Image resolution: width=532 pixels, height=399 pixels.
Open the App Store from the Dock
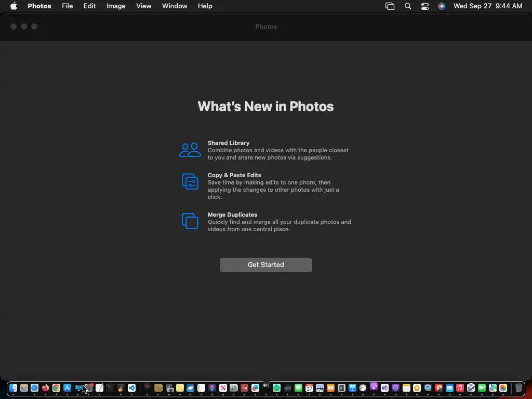pyautogui.click(x=67, y=388)
